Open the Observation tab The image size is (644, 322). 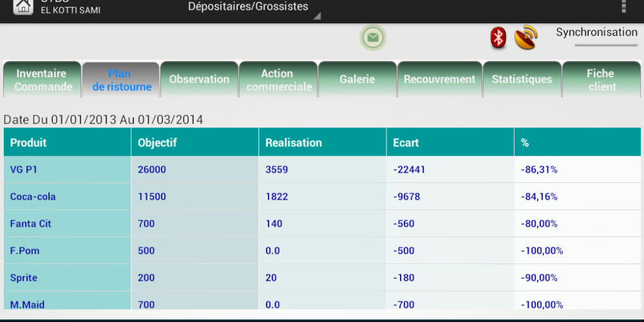pos(199,80)
